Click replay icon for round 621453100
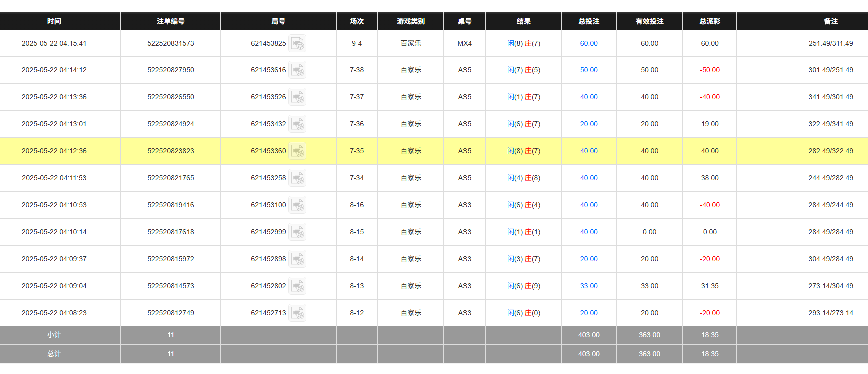The height and width of the screenshot is (374, 868). [297, 205]
